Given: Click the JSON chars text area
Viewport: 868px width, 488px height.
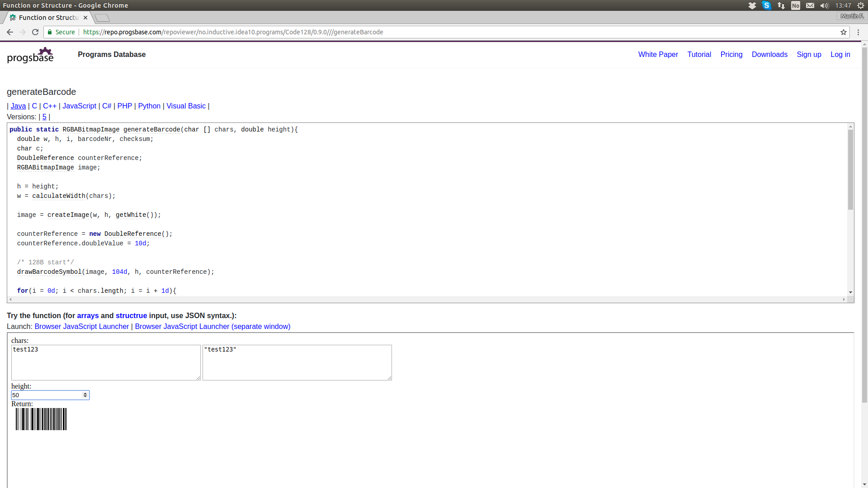Looking at the screenshot, I should 297,363.
